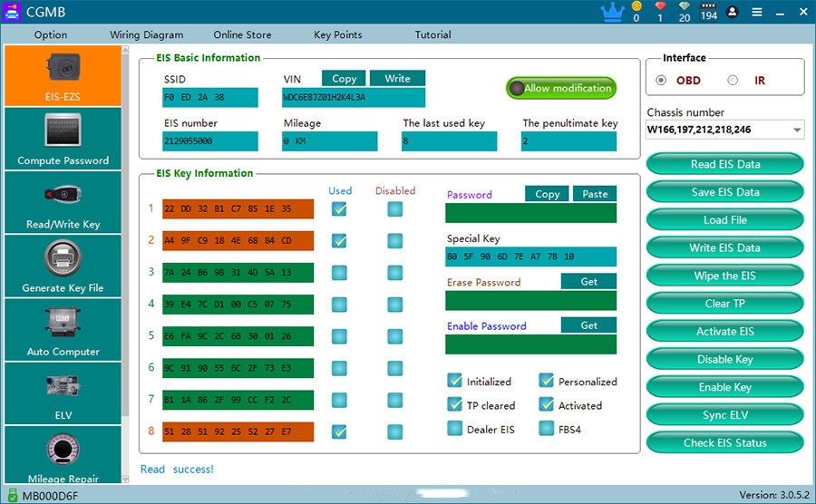The image size is (816, 504).
Task: Click the CGMB app logo icon
Action: [x=12, y=12]
